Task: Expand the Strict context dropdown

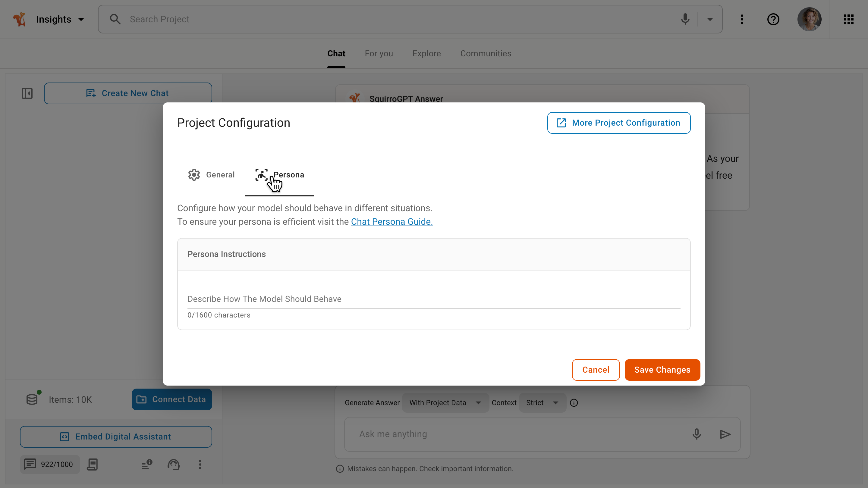Action: coord(542,402)
